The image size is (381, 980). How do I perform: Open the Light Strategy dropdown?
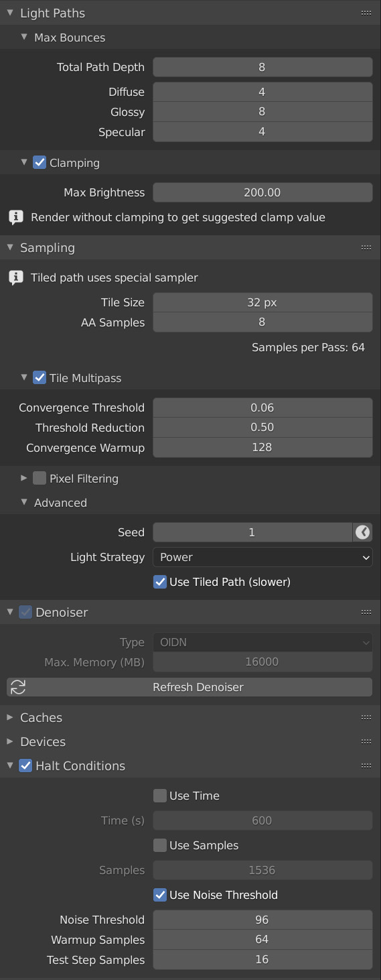pyautogui.click(x=262, y=557)
